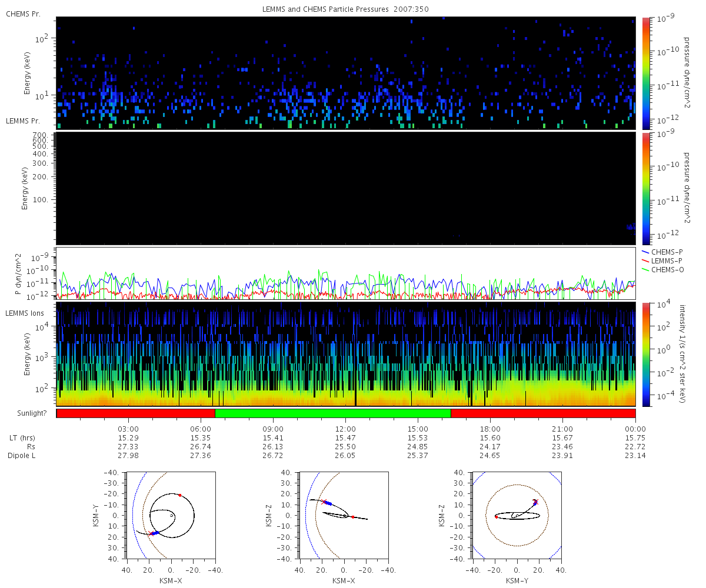Click the Dipole L value 23.14

[x=635, y=456]
